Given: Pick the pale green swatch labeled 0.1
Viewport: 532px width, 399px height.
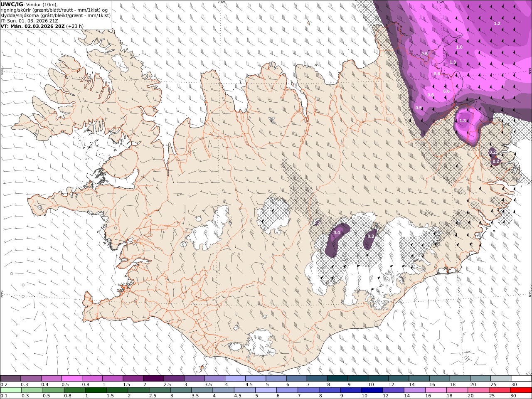Looking at the screenshot, I should (x=11, y=390).
